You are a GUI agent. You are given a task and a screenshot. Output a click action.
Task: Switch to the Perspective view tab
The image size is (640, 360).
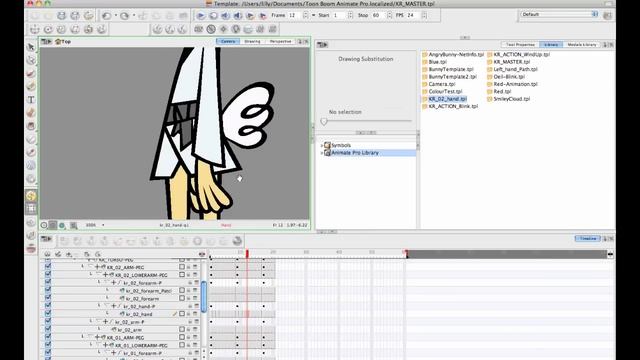[280, 41]
